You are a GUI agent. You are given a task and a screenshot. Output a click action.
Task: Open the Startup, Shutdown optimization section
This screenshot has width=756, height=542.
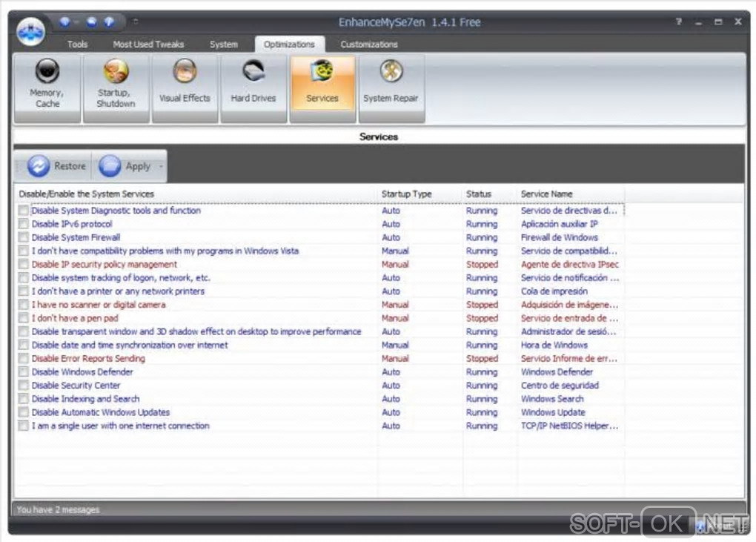pos(116,88)
